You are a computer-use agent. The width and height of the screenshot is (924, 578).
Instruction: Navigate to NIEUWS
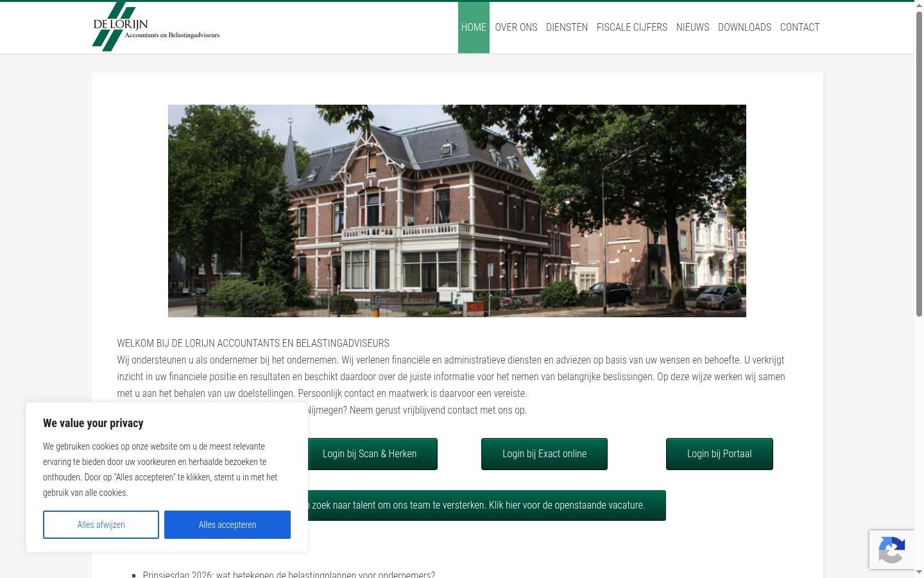[692, 27]
